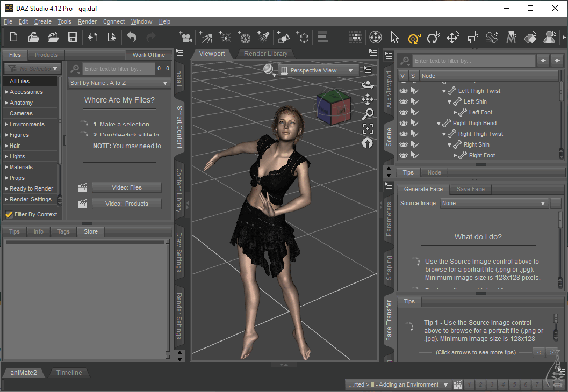Viewport: 568px width, 392px height.
Task: Click the Video: Products button
Action: coord(127,204)
